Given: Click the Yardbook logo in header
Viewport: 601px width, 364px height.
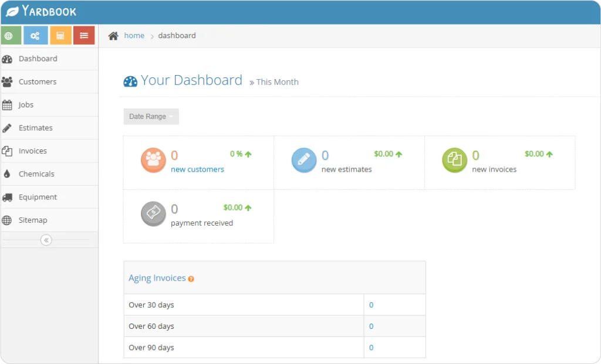Looking at the screenshot, I should (x=41, y=11).
